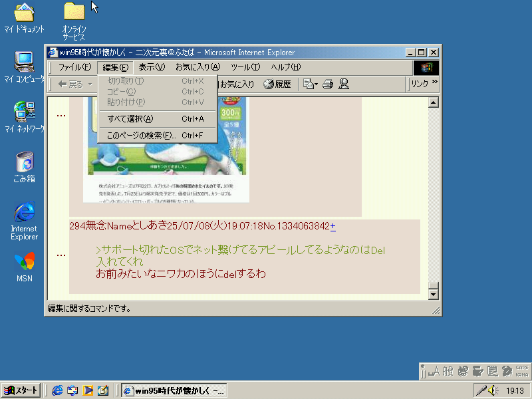
Task: Launch Outlook Express from quick launch
Action: click(x=72, y=390)
